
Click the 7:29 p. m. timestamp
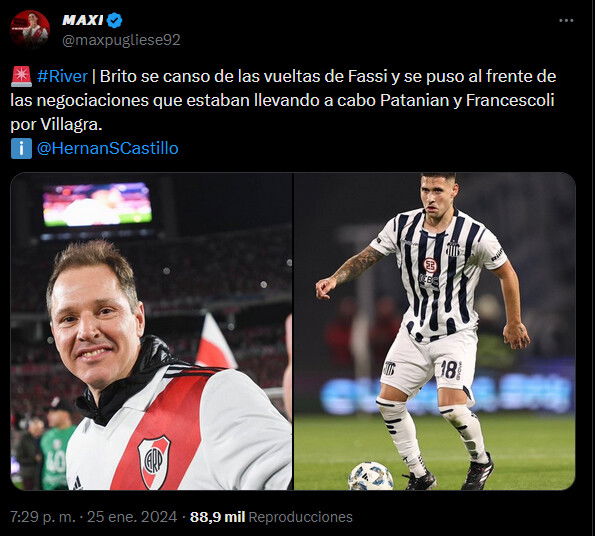pos(43,517)
